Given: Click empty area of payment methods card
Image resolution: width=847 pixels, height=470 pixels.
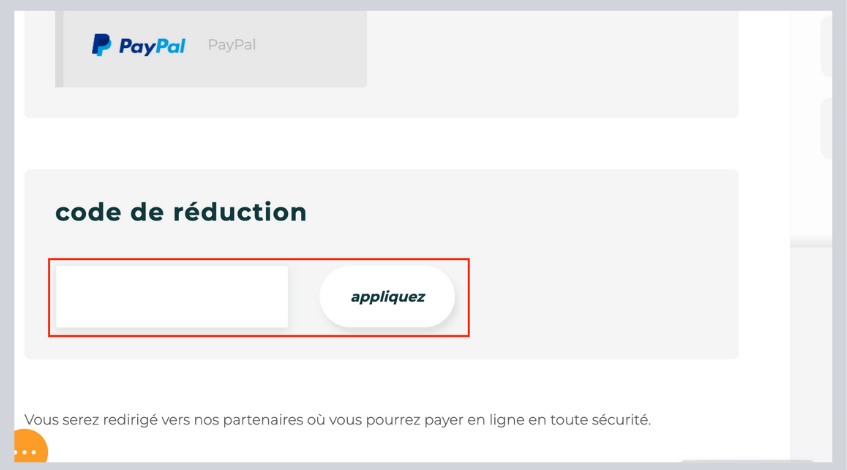Looking at the screenshot, I should [x=550, y=60].
